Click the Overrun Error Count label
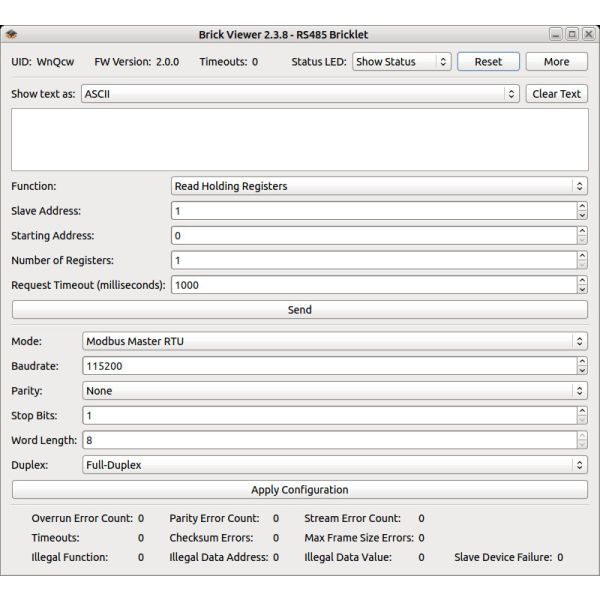 click(82, 518)
